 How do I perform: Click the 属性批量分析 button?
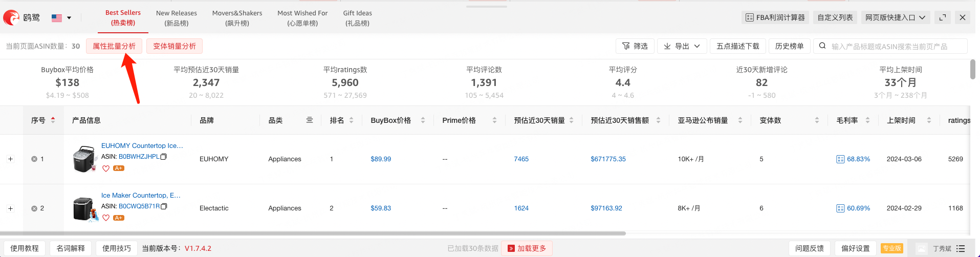114,46
